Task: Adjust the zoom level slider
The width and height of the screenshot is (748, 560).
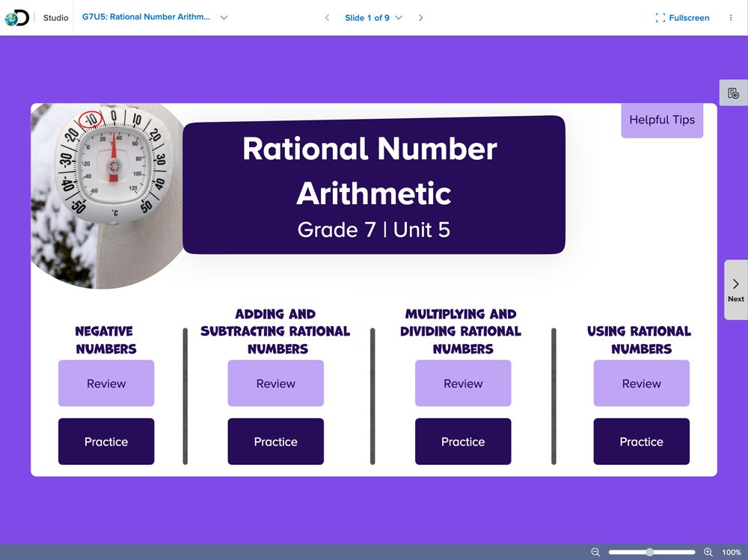Action: click(x=650, y=553)
